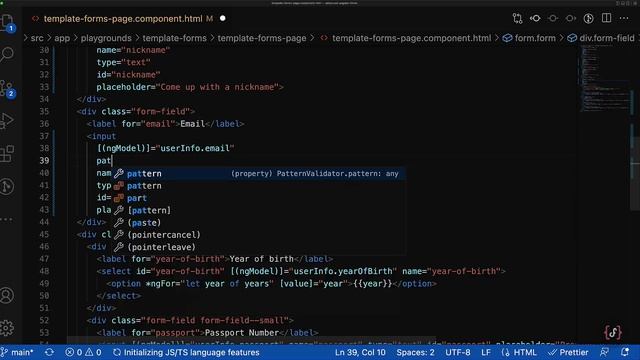
Task: Change indentation setting Spaces: 2
Action: [x=415, y=352]
